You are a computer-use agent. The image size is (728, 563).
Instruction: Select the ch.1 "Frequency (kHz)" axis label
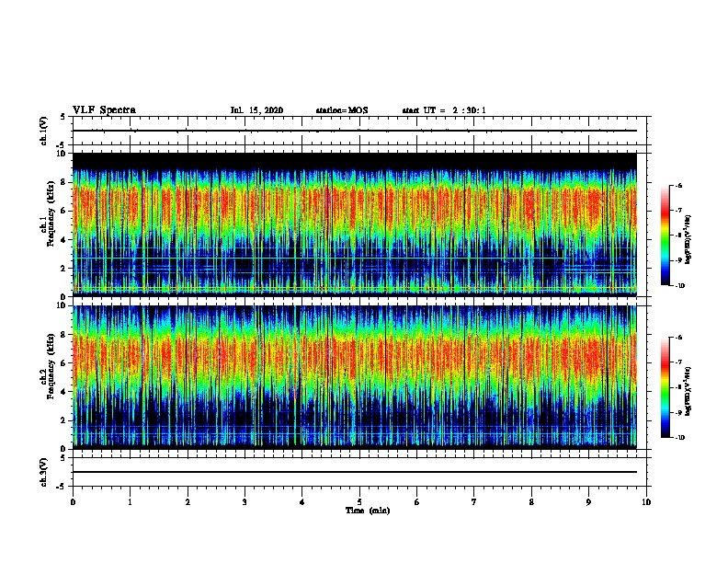click(51, 213)
